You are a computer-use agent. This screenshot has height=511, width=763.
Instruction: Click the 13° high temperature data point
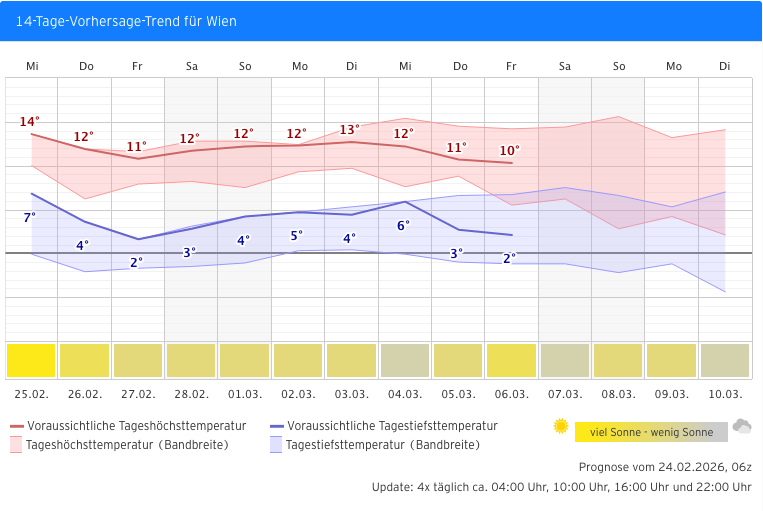click(x=352, y=142)
